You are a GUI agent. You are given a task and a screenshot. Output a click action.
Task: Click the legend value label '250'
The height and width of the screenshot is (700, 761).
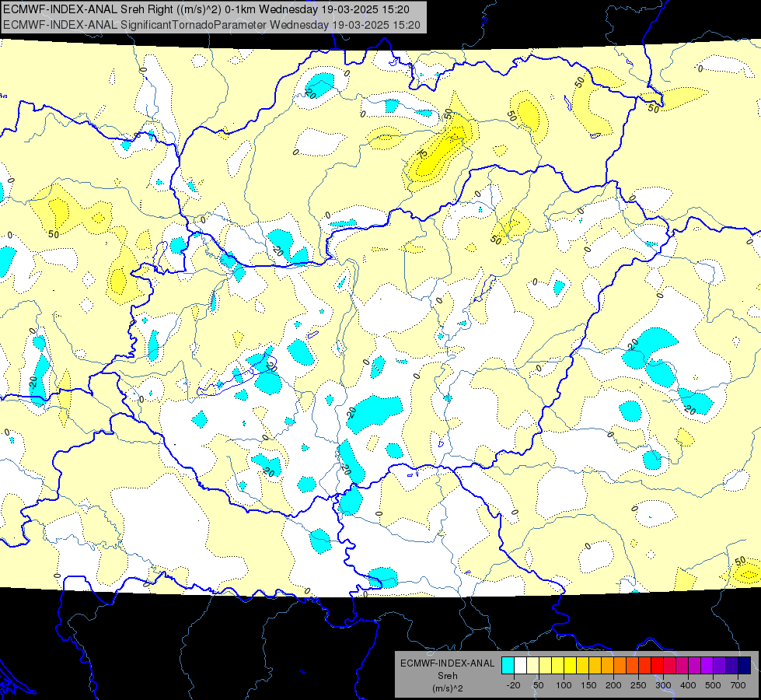(638, 685)
